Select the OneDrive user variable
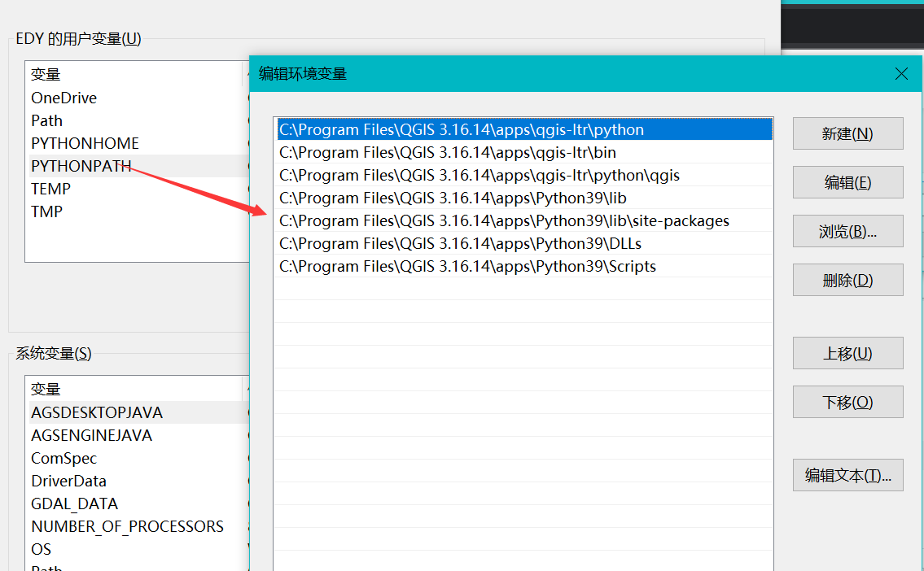 (63, 97)
